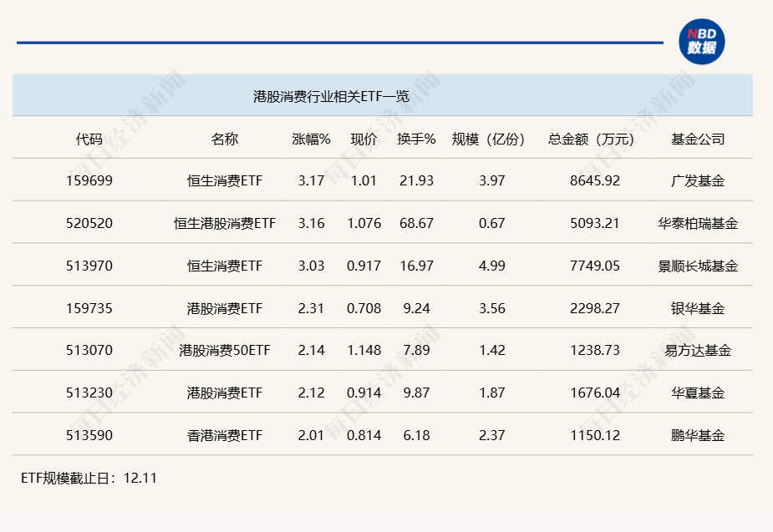The image size is (773, 532).
Task: Click the name 港股消费50ETF
Action: [225, 350]
